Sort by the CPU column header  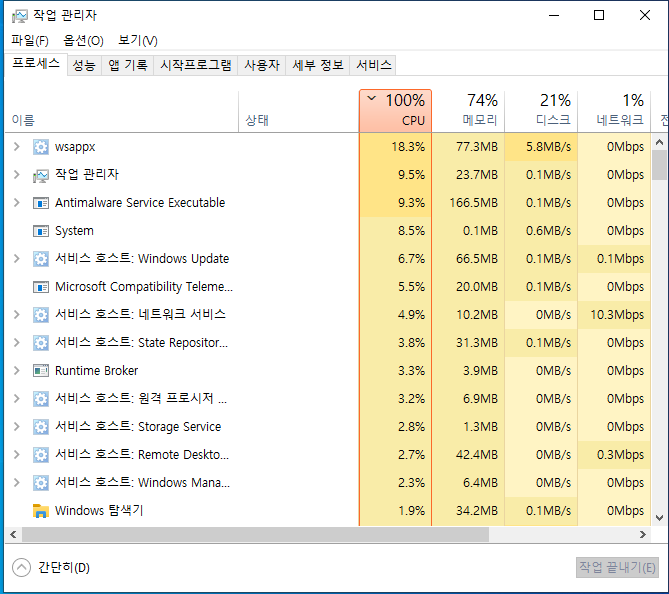(x=396, y=111)
